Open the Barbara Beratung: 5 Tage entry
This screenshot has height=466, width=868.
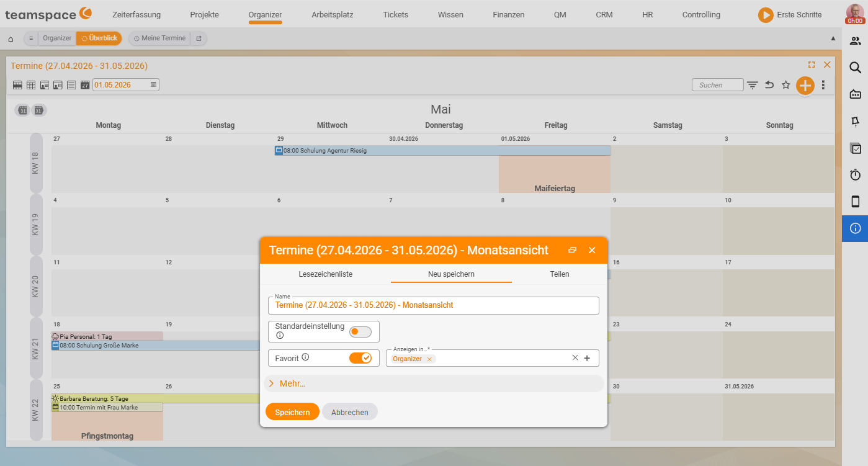coord(155,398)
